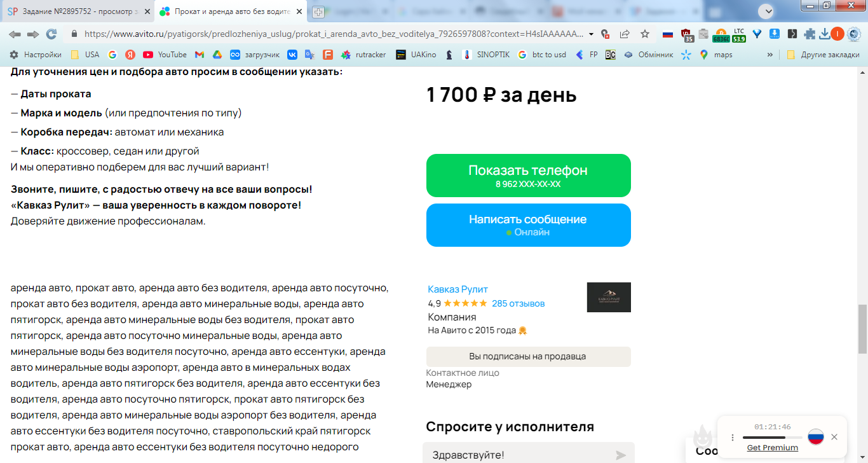
Task: Click the browser forward arrow
Action: coord(33,34)
